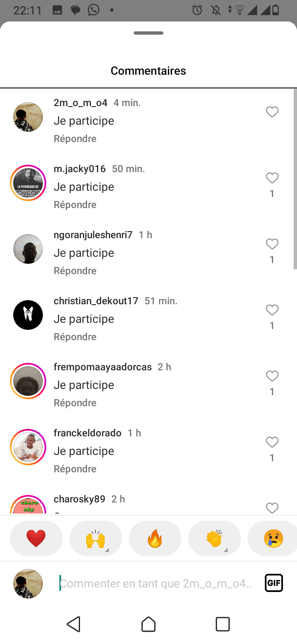Image resolution: width=297 pixels, height=644 pixels.
Task: Open the GIF picker
Action: point(273,583)
